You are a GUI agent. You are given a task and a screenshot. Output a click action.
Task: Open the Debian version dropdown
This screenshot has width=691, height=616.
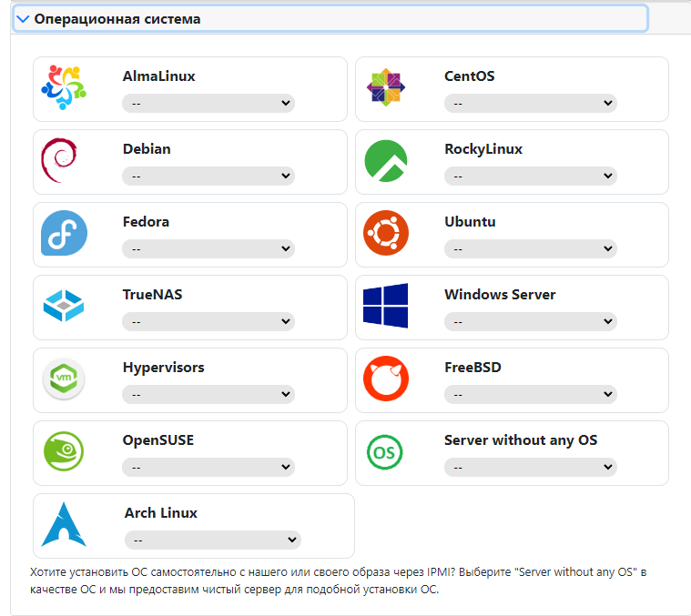pos(208,176)
